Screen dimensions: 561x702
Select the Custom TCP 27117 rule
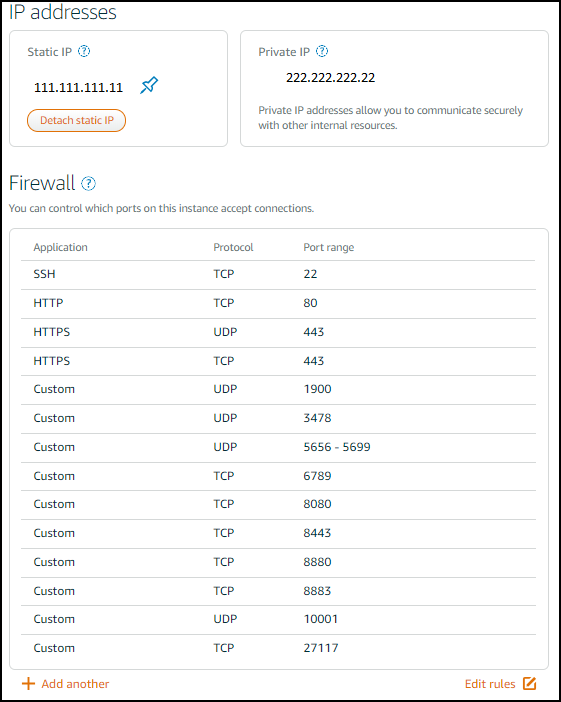click(x=278, y=648)
